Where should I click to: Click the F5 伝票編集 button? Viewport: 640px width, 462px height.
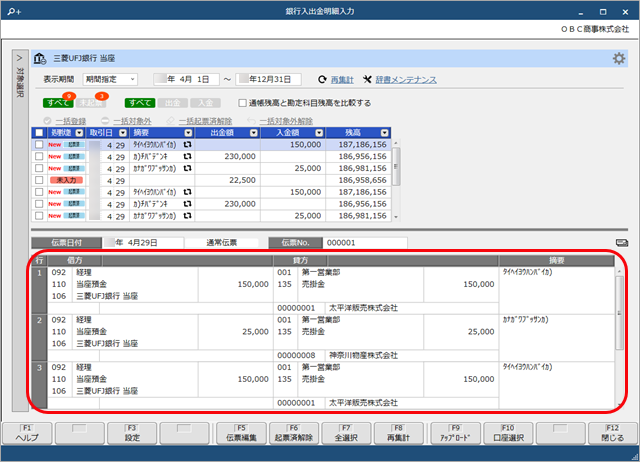241,433
